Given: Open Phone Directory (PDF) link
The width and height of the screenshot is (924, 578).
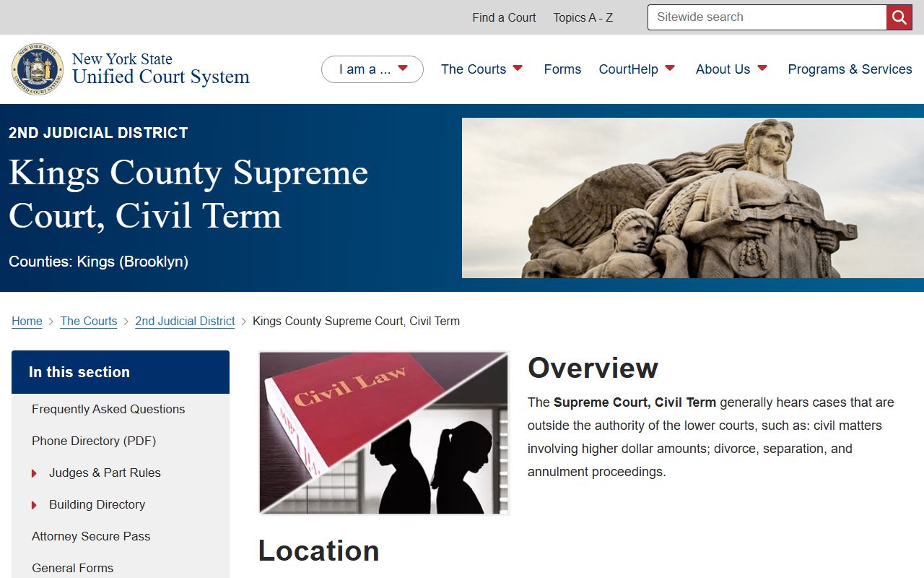Looking at the screenshot, I should [94, 441].
